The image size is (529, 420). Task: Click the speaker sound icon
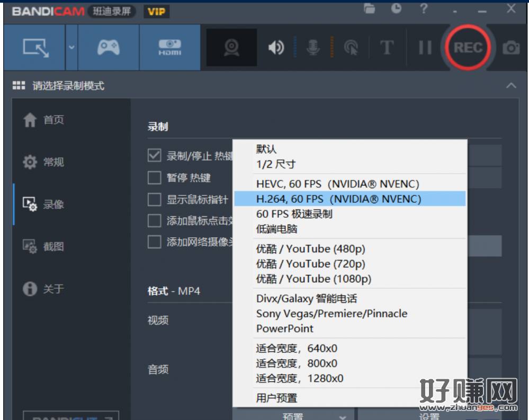[x=275, y=48]
